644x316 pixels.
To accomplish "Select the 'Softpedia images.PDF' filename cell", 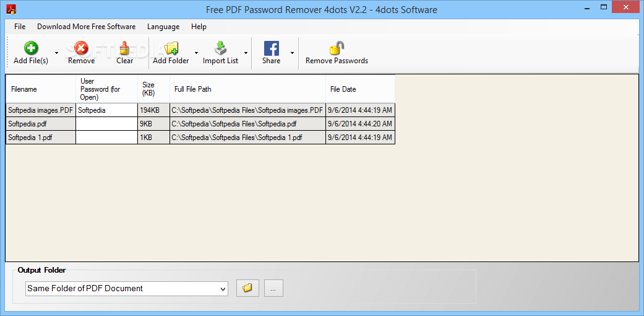I will point(41,110).
